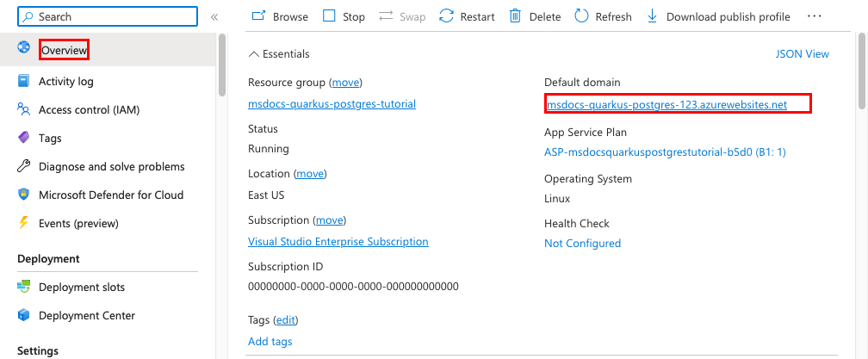868x359 pixels.
Task: Click the Download publish profile arrow icon
Action: click(652, 16)
